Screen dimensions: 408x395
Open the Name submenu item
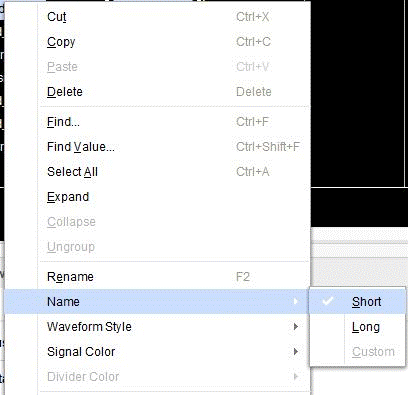[x=157, y=302]
